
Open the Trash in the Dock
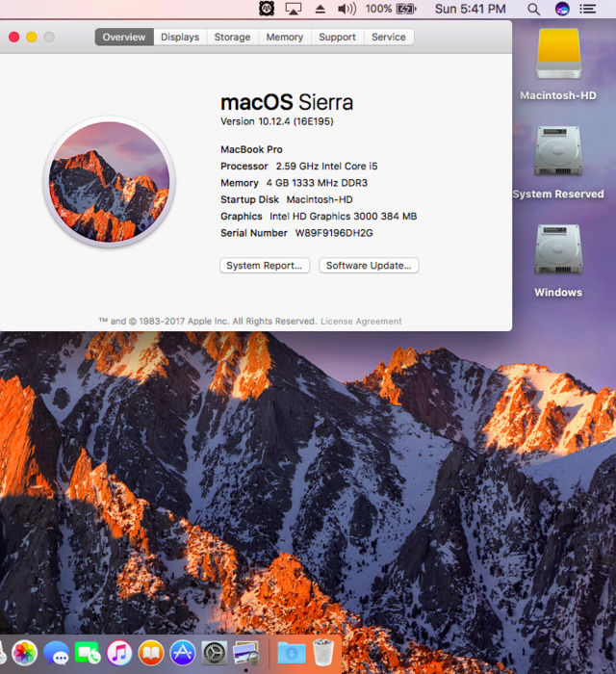click(x=323, y=653)
